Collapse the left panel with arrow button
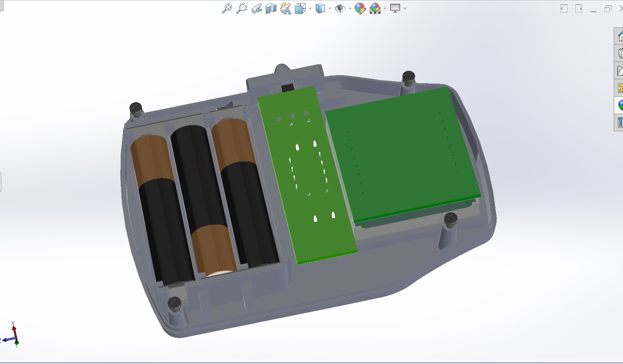 (564, 8)
